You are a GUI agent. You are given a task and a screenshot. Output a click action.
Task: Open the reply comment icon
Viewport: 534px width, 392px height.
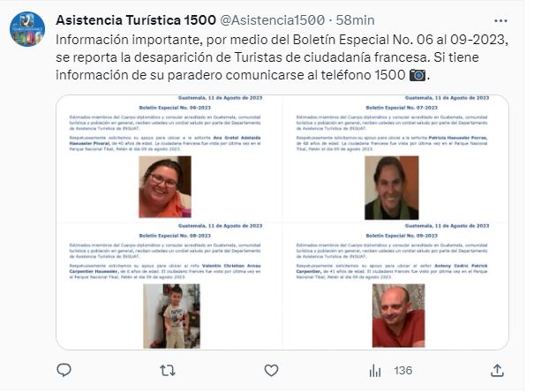(64, 370)
